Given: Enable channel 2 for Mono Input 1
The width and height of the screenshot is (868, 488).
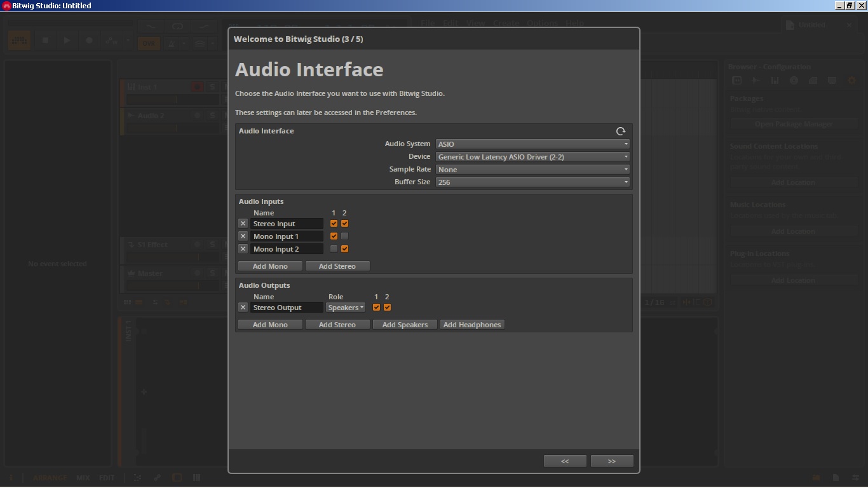Looking at the screenshot, I should pos(344,236).
